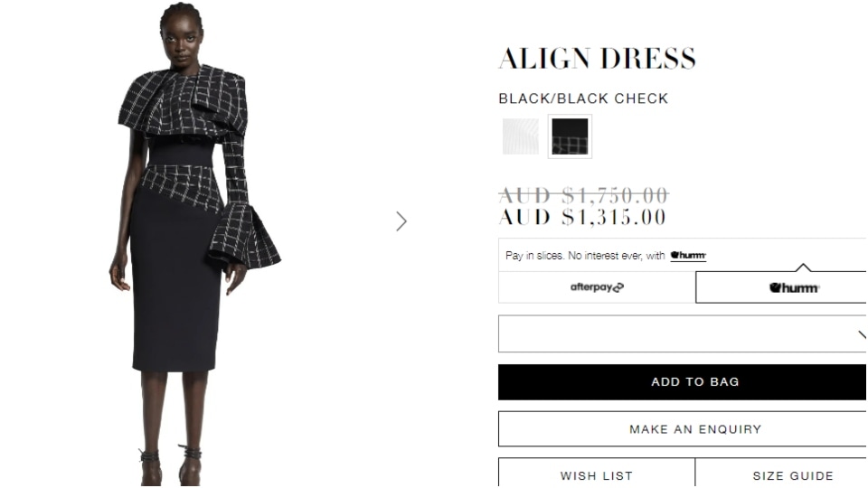Viewport: 868px width, 488px height.
Task: Switch to the afterpay payment tab
Action: pos(597,287)
